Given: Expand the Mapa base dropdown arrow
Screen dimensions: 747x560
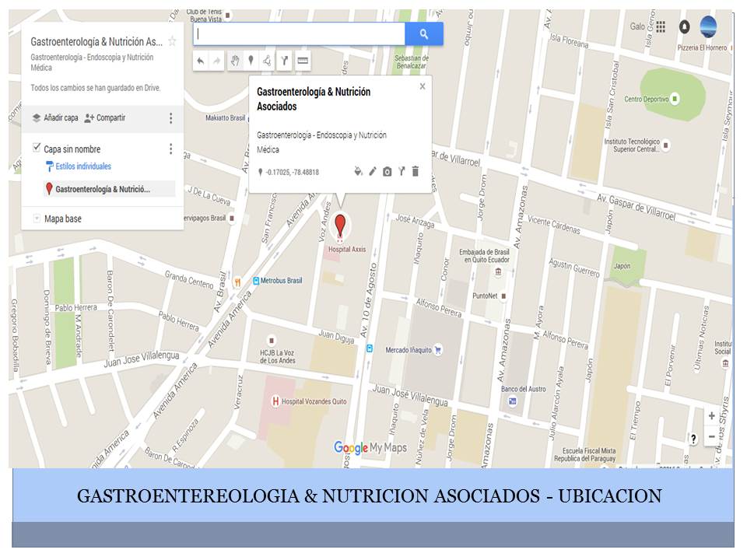Looking at the screenshot, I should [x=37, y=219].
